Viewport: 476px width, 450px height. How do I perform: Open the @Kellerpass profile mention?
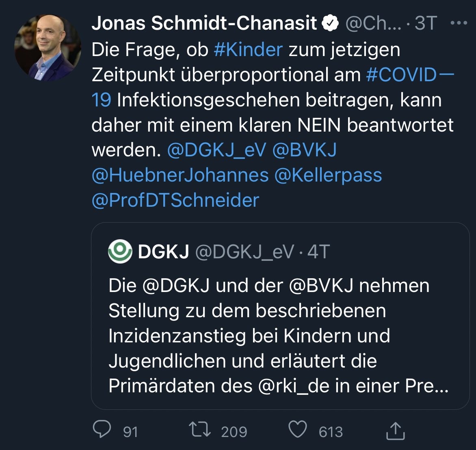328,175
